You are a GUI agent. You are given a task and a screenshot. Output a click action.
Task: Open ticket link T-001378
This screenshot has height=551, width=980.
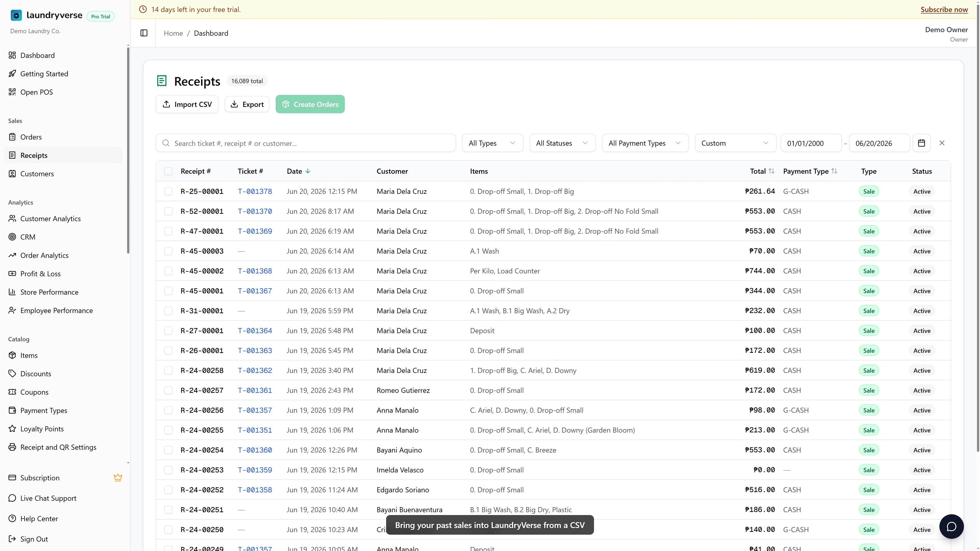[255, 191]
